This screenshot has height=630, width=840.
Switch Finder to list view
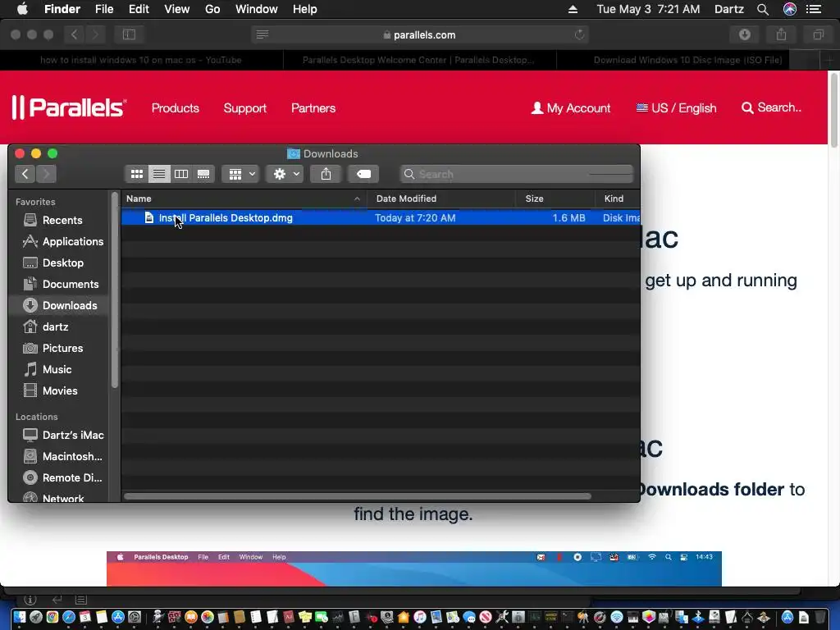[x=159, y=174]
